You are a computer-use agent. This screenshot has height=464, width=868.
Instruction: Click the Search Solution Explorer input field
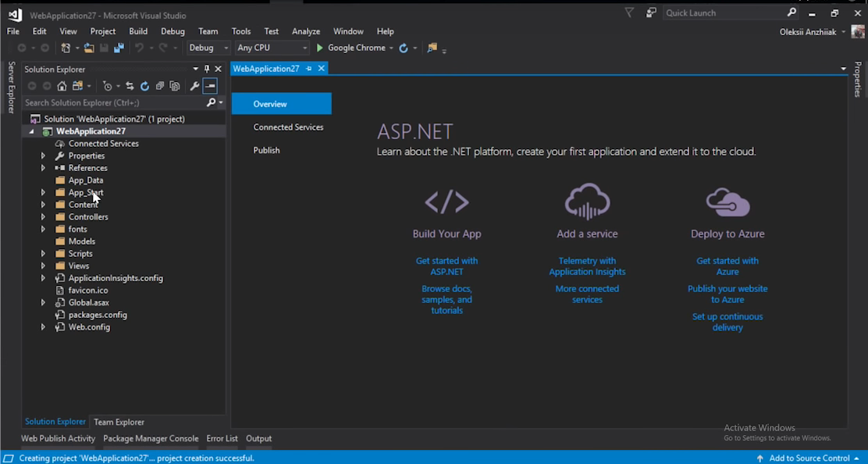point(114,102)
